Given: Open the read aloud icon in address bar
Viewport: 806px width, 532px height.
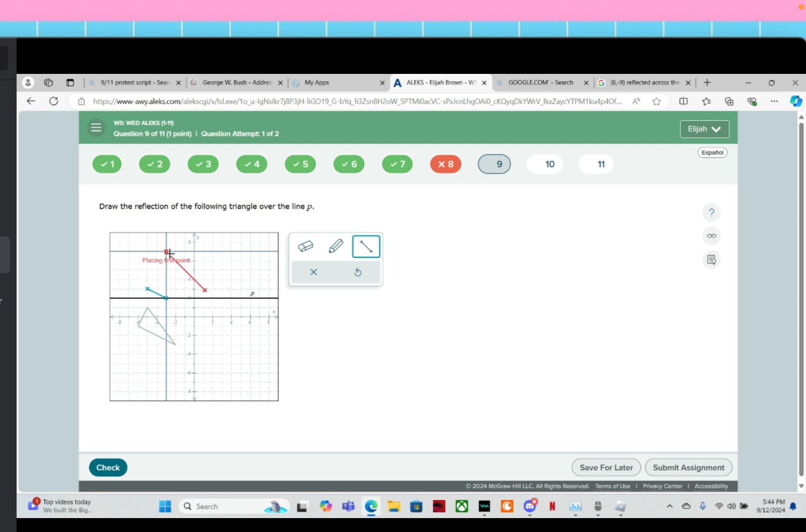Looking at the screenshot, I should 636,101.
